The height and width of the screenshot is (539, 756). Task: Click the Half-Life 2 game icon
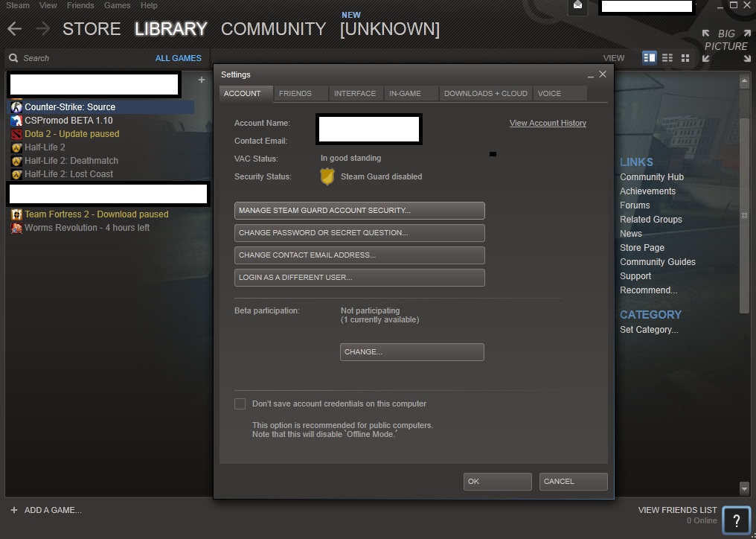[16, 147]
